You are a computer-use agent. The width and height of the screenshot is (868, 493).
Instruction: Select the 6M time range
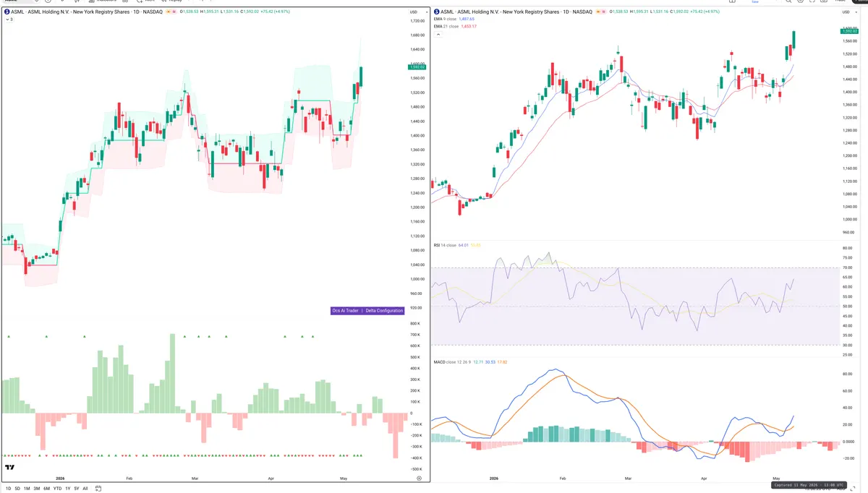[x=46, y=489]
